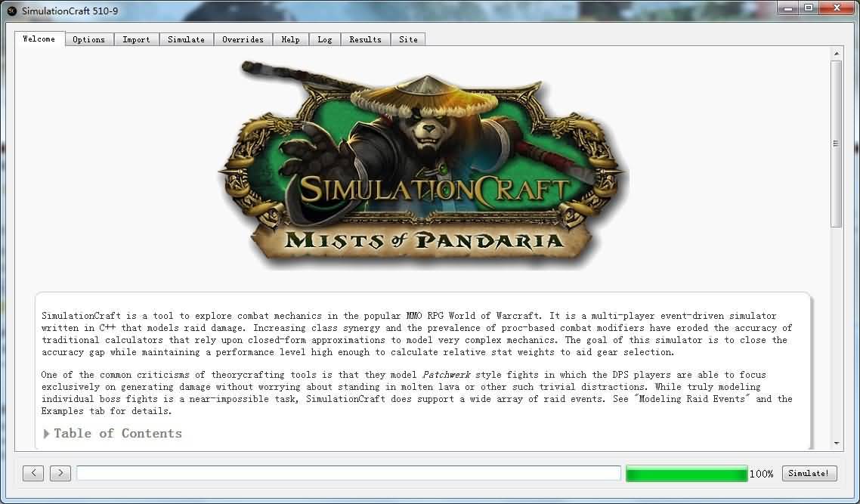The height and width of the screenshot is (504, 860).
Task: Click the "Modeling Raid Events" text
Action: [693, 399]
